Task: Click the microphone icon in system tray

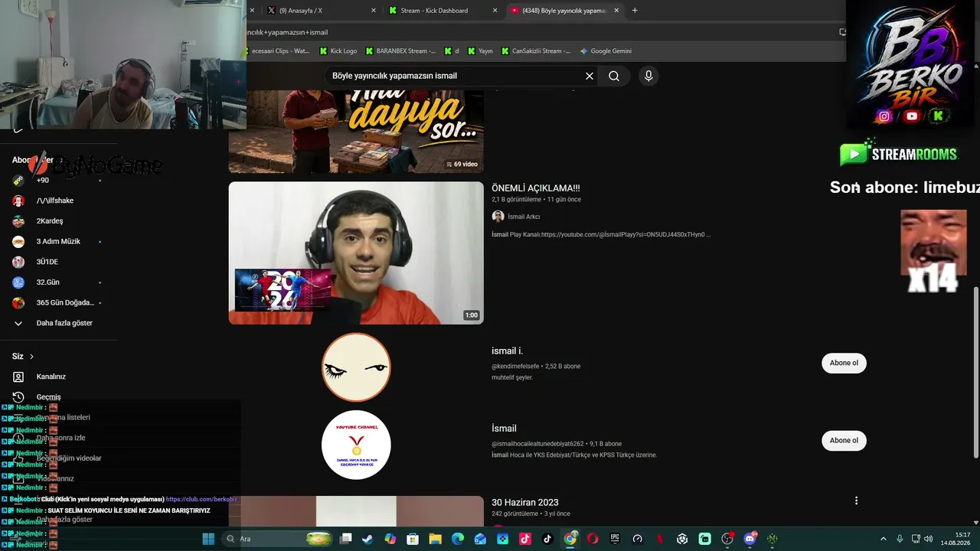Action: (900, 539)
